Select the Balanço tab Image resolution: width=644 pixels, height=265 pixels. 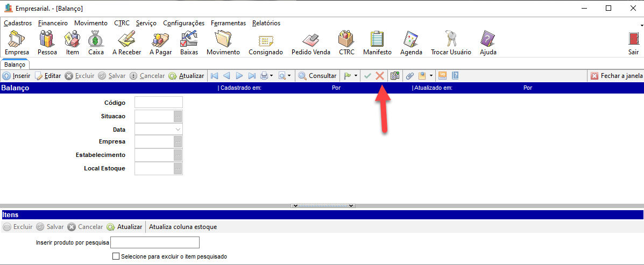(15, 65)
